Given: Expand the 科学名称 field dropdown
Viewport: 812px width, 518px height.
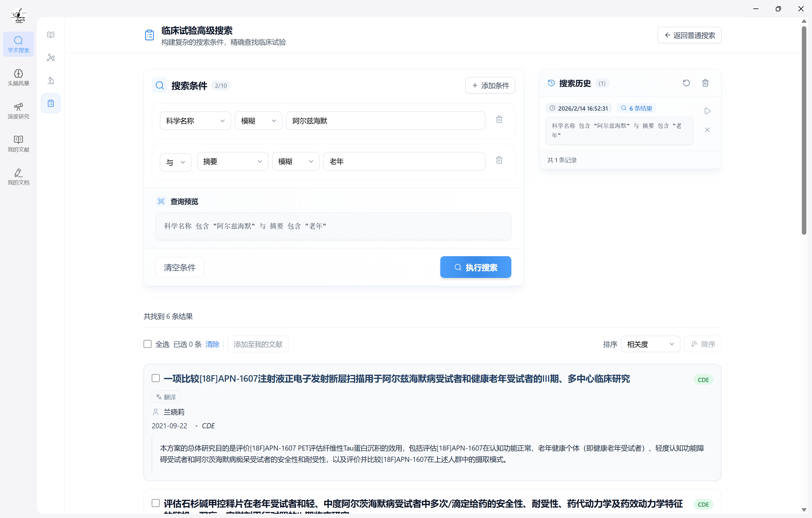Looking at the screenshot, I should [195, 121].
